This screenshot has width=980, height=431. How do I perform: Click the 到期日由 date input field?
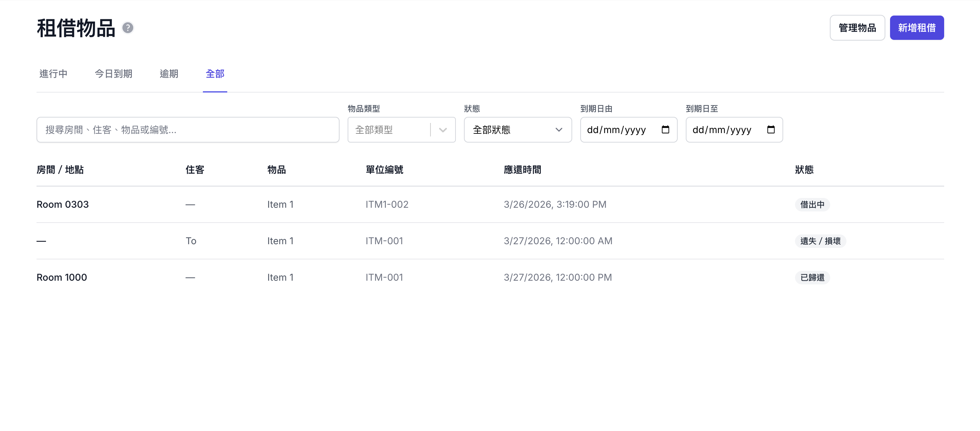click(616, 130)
